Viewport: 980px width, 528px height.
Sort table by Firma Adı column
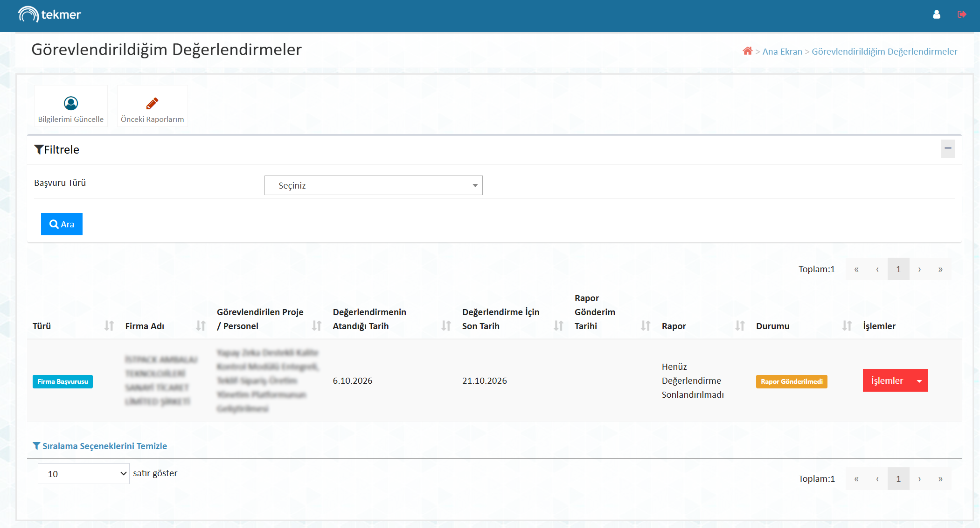201,325
